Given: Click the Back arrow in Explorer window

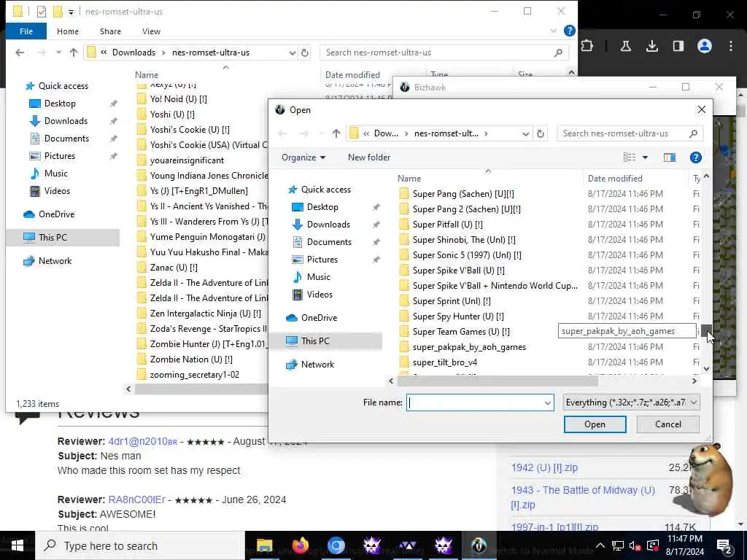Looking at the screenshot, I should (20, 52).
